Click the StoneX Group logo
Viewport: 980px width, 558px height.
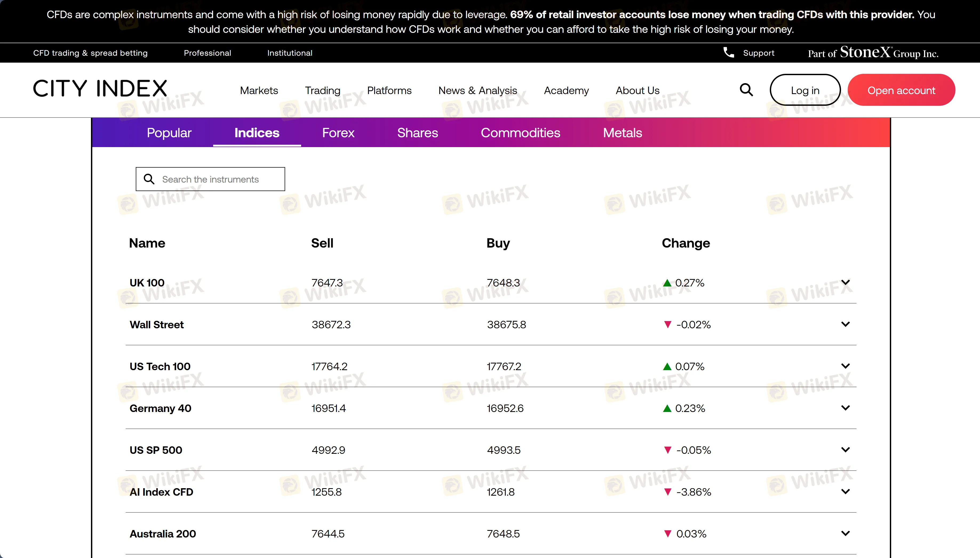pos(873,52)
